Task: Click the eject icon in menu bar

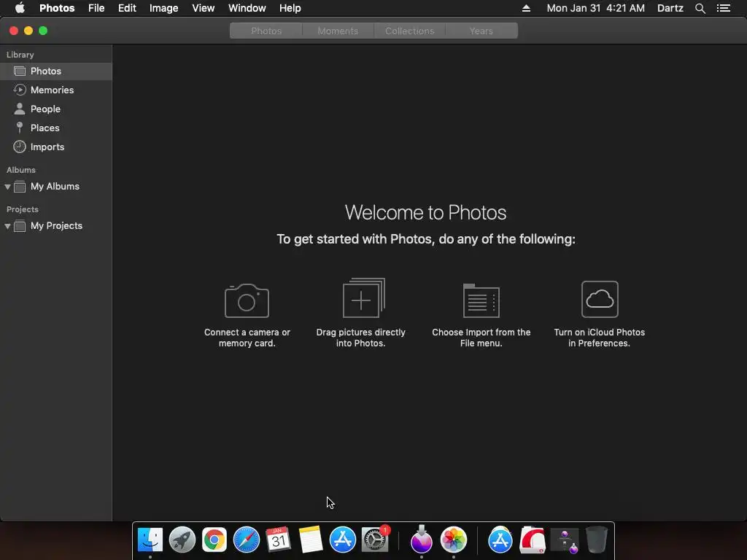Action: pos(526,8)
